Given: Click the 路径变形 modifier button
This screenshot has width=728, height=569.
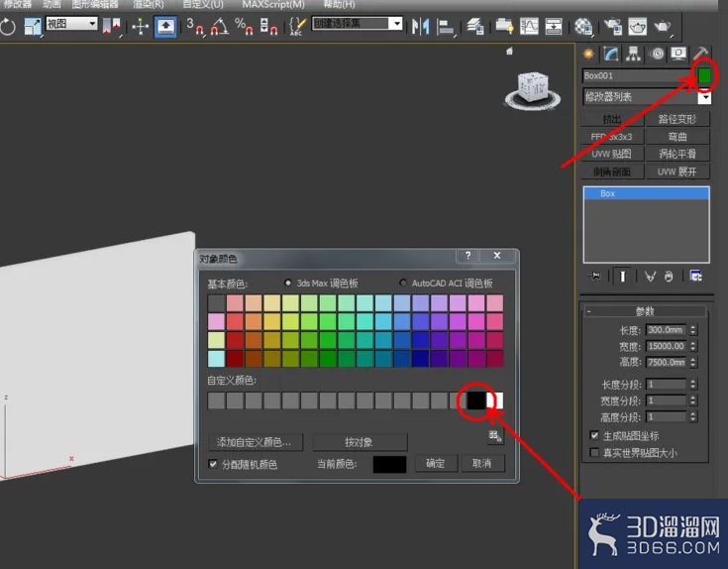Looking at the screenshot, I should click(677, 119).
